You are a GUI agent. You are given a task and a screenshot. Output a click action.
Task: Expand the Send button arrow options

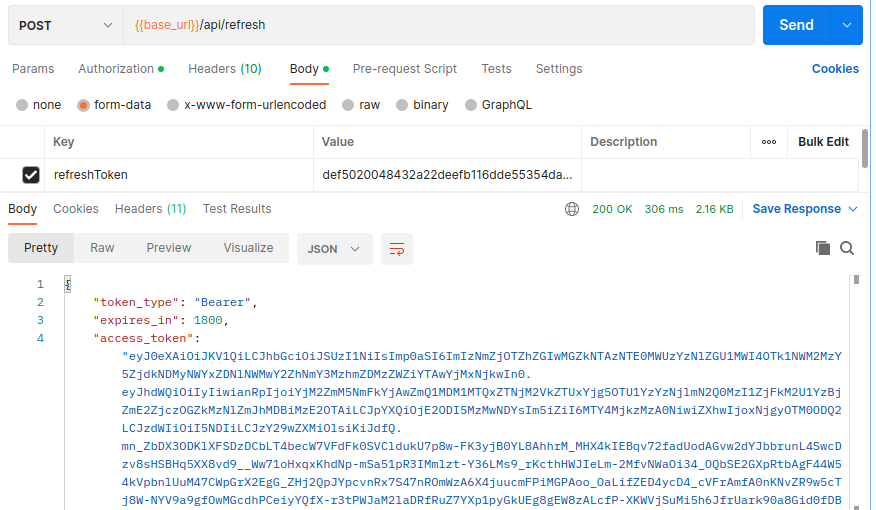coord(847,25)
